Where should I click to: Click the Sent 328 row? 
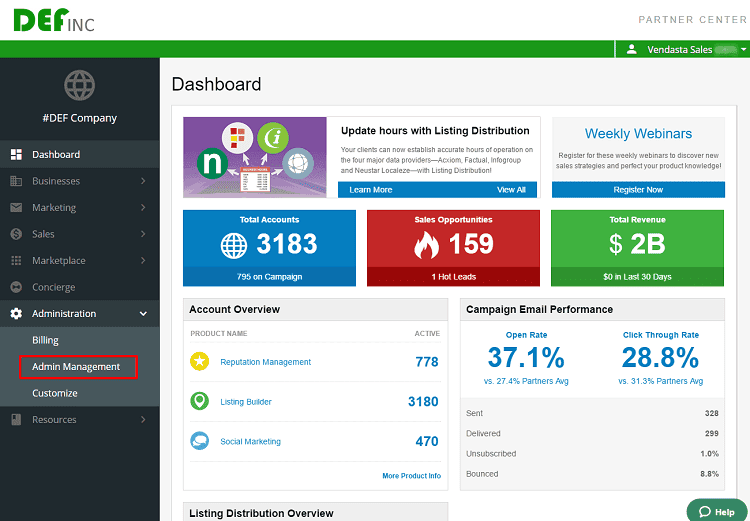(592, 413)
